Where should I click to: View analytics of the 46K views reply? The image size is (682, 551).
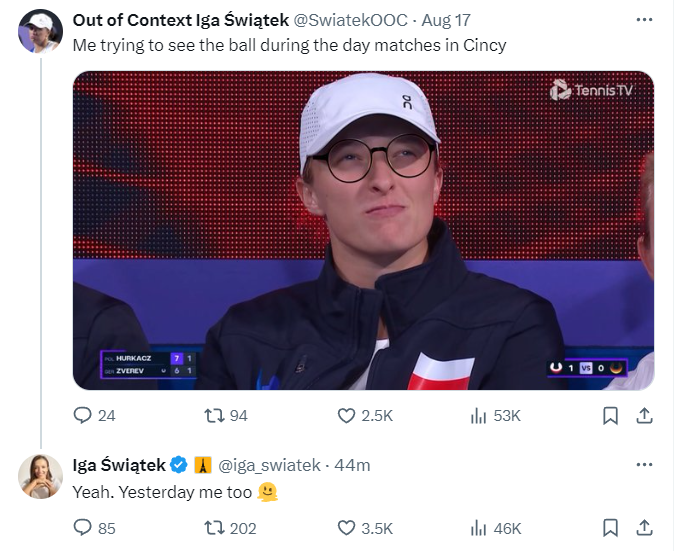point(478,528)
